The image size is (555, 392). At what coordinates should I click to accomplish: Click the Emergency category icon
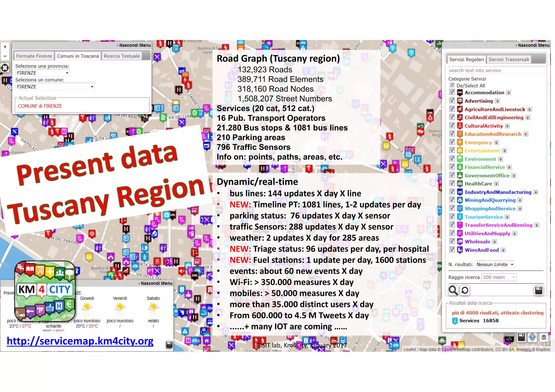point(460,142)
